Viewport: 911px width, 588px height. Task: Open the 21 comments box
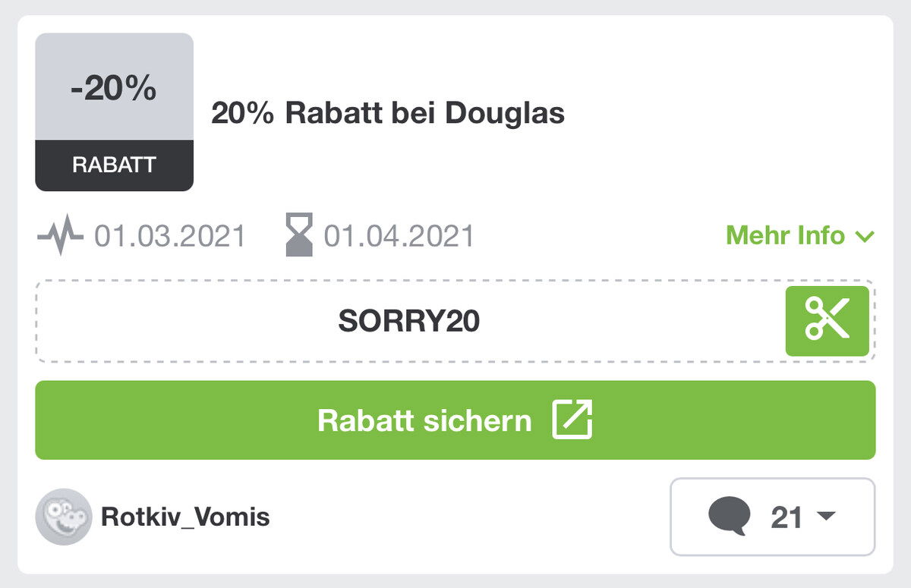click(773, 517)
